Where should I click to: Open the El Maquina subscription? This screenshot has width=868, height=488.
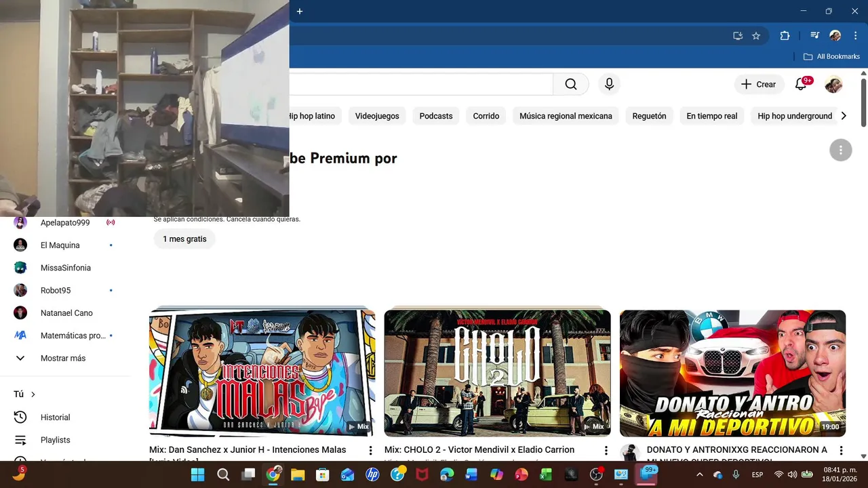(65, 245)
